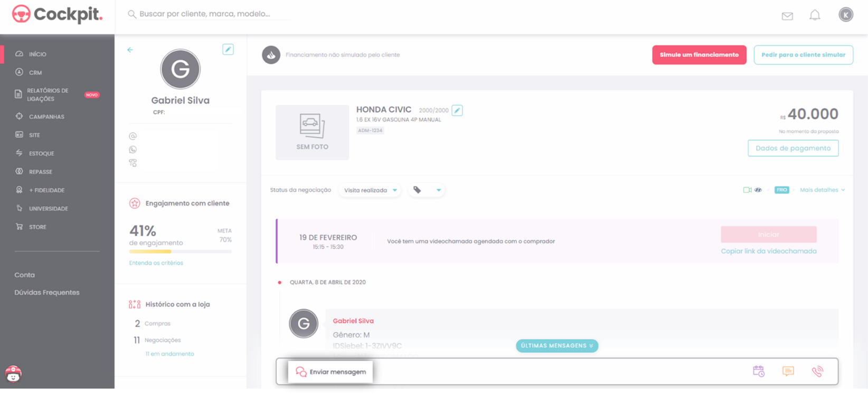The image size is (868, 397).
Task: Open the orange note message icon
Action: (788, 371)
